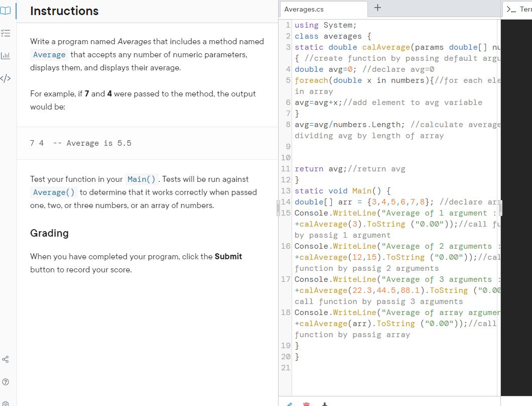Click the help question mark icon
Viewport: 532px width, 406px height.
click(6, 381)
